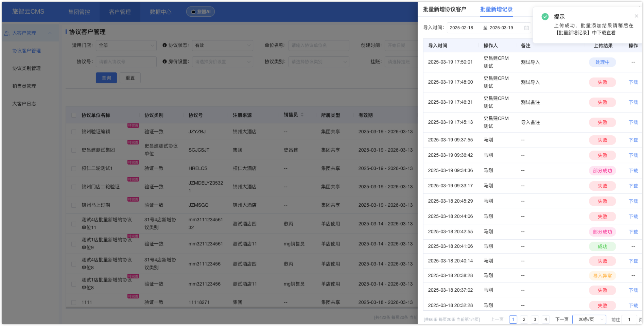The image size is (644, 326).
Task: Click the start date 2025-02-18 in import time
Action: (461, 28)
